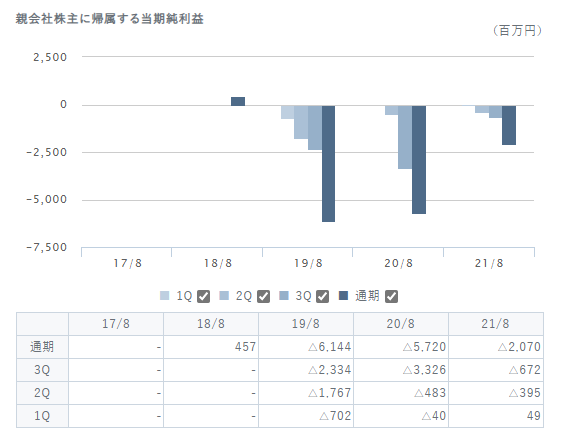Select the table cell △395

pos(496,393)
